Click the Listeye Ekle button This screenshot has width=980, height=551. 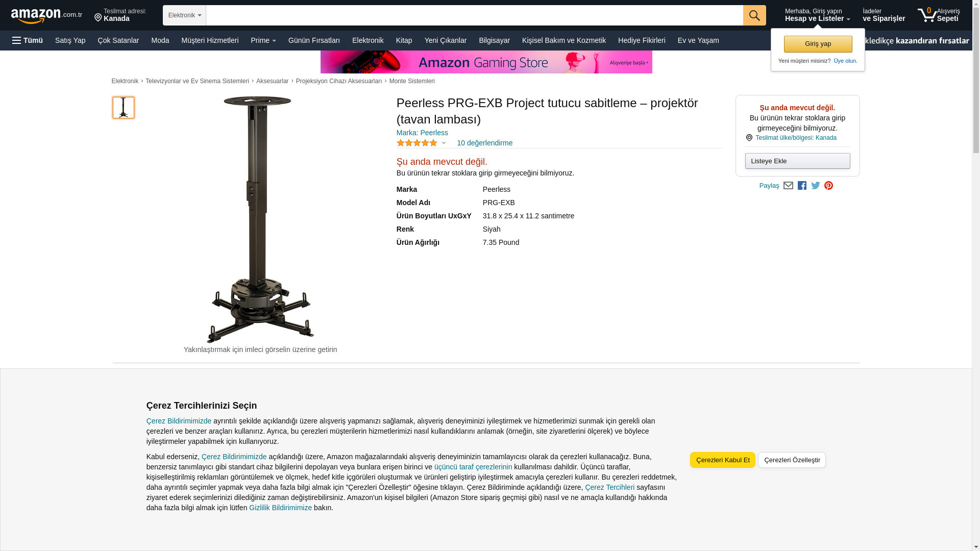[x=797, y=161]
